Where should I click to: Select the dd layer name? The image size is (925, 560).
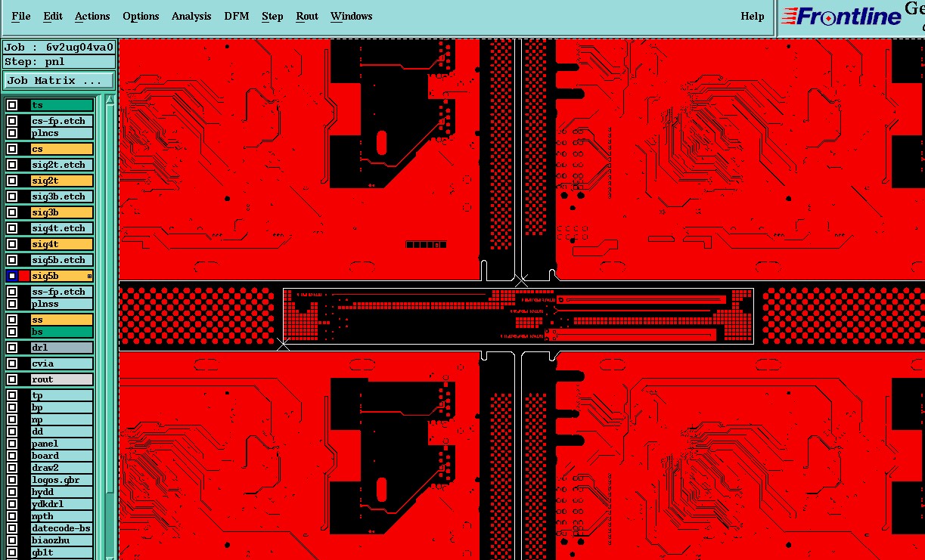click(62, 432)
